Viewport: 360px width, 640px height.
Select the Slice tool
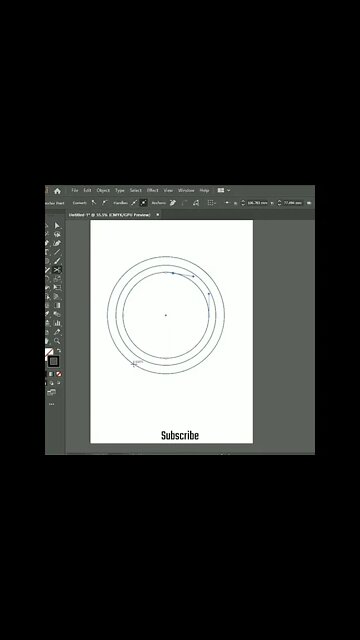[57, 332]
